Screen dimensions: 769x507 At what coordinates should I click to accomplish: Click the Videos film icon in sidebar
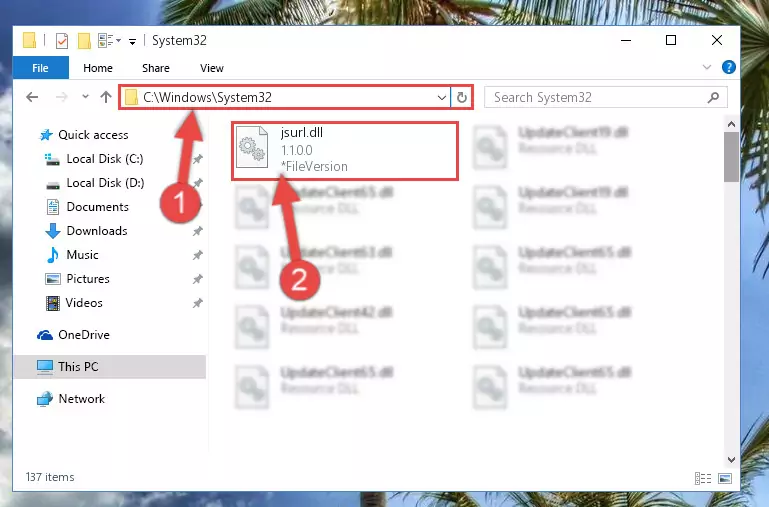pyautogui.click(x=53, y=303)
